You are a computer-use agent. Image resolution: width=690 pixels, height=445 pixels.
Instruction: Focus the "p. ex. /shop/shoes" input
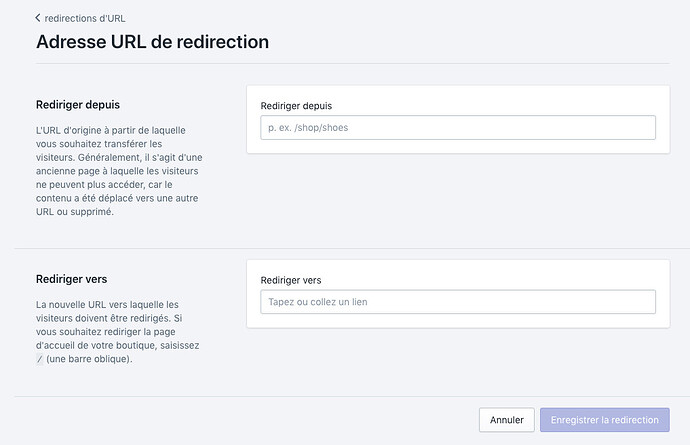point(457,127)
